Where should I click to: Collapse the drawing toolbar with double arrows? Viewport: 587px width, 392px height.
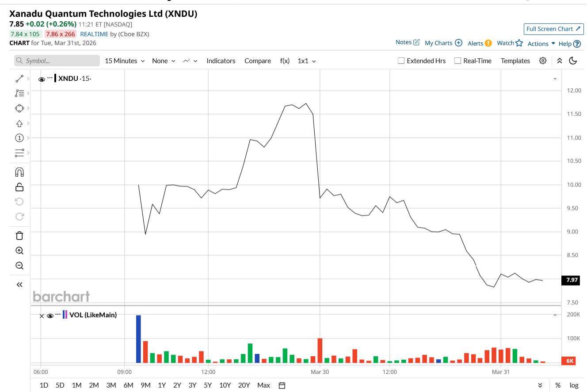[x=19, y=285]
